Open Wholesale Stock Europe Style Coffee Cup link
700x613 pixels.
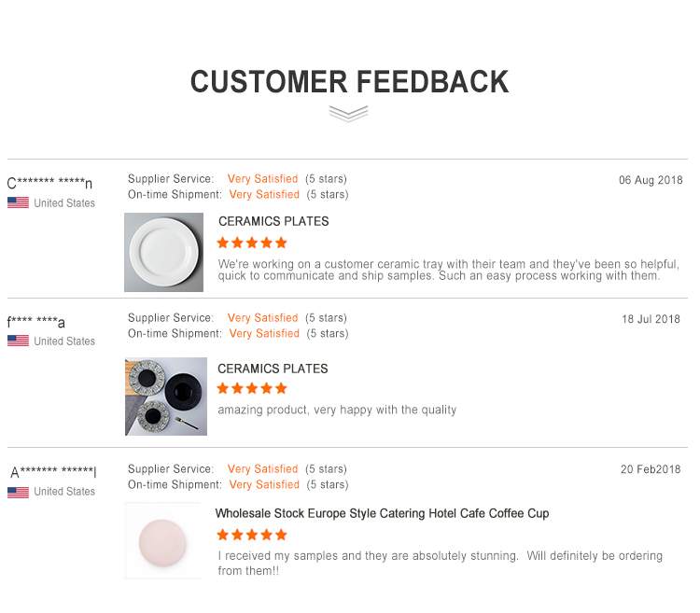(382, 513)
